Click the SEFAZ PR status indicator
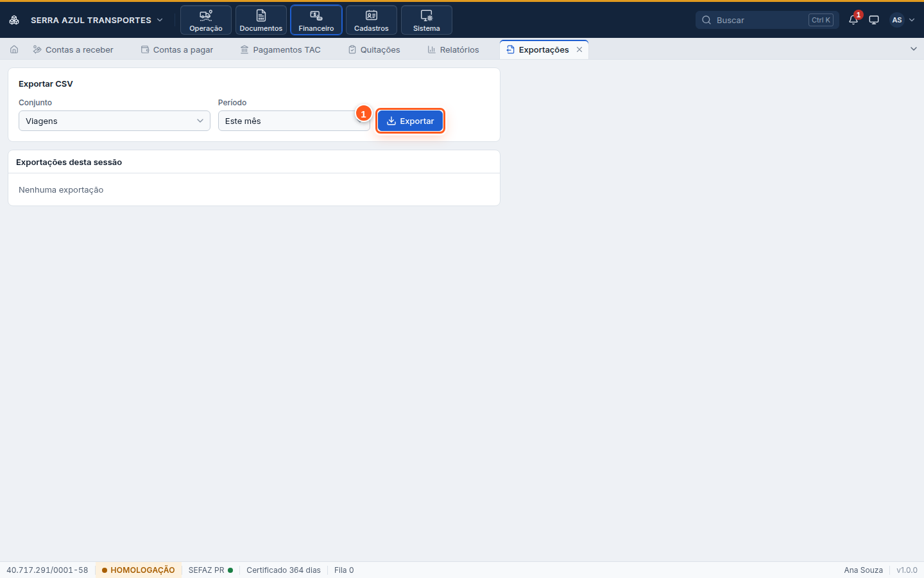Viewport: 924px width, 578px height. 210,570
